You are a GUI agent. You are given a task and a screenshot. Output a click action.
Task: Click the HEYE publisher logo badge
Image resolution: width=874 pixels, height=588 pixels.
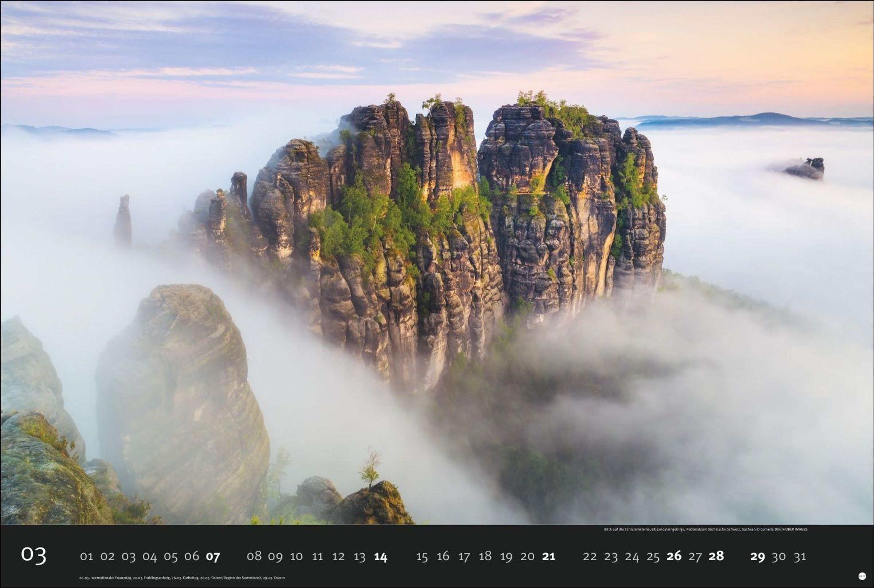[862, 576]
